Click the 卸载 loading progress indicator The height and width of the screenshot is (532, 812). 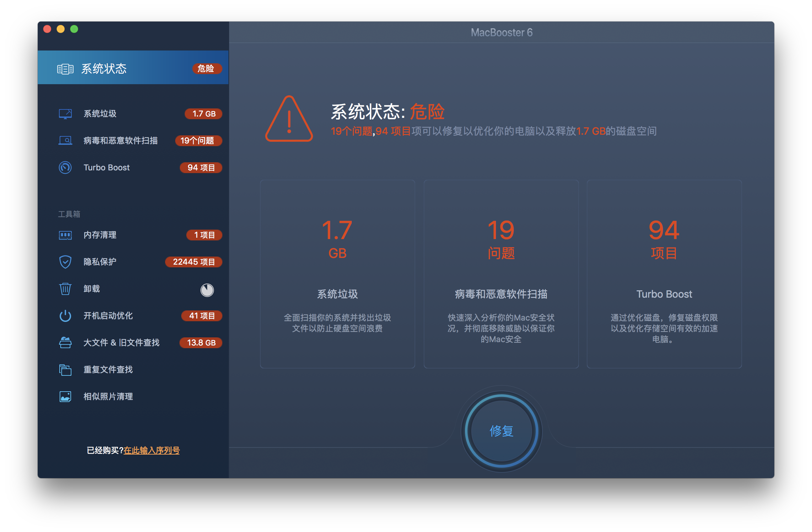(207, 290)
